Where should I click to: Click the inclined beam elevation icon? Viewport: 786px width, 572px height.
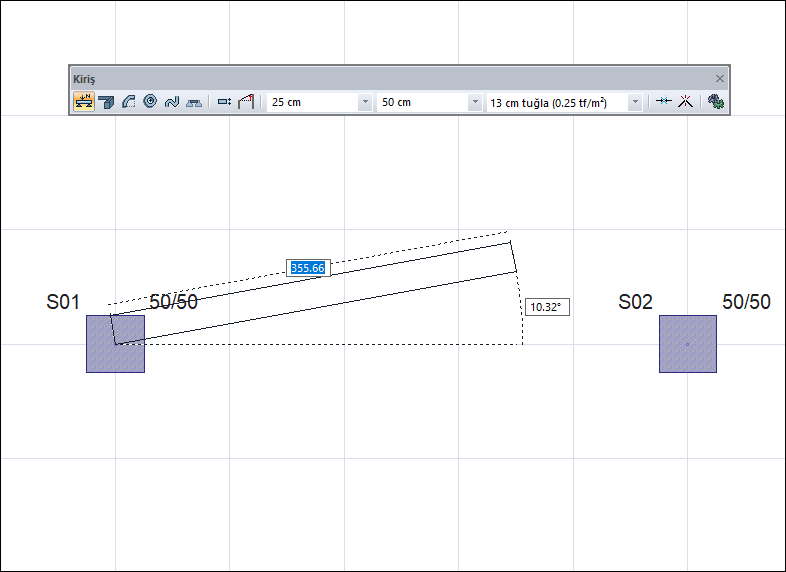246,102
